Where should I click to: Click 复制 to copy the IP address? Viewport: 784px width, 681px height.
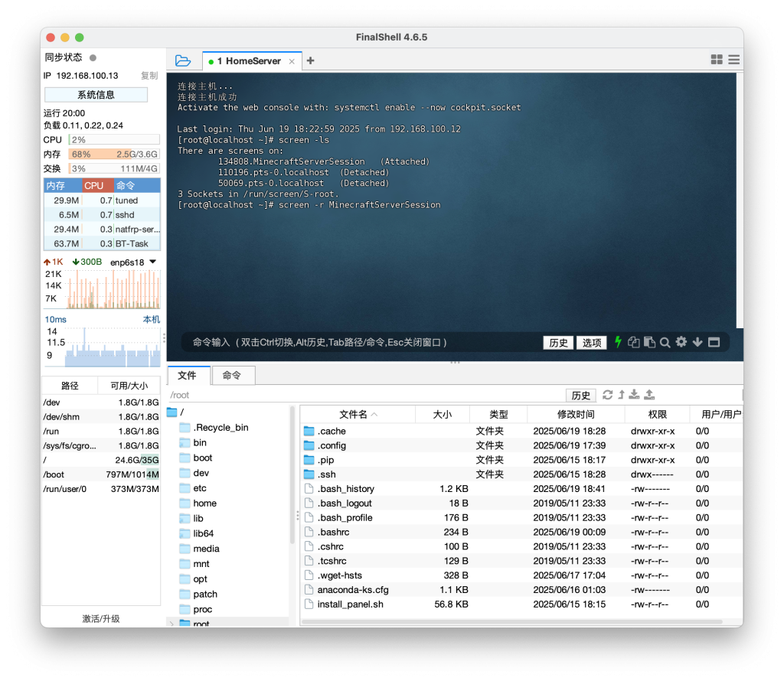click(149, 76)
